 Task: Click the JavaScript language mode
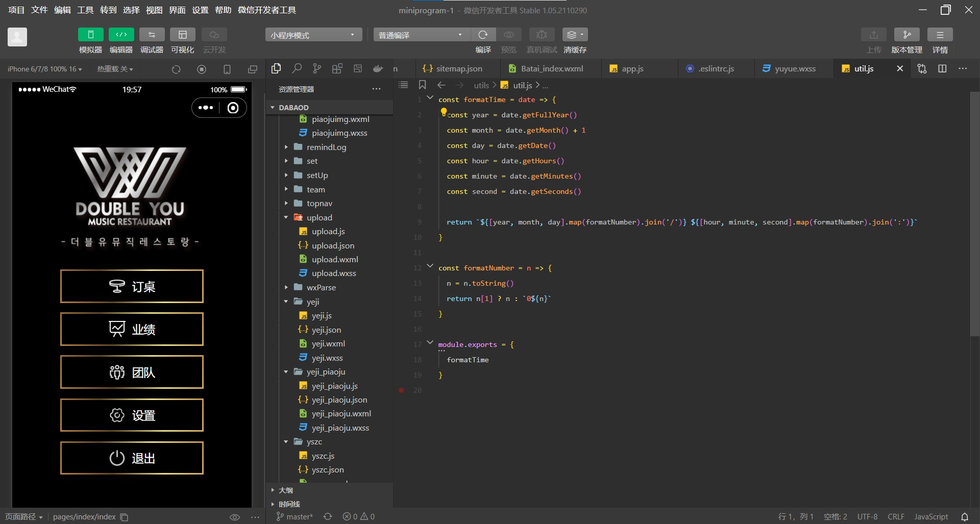931,517
